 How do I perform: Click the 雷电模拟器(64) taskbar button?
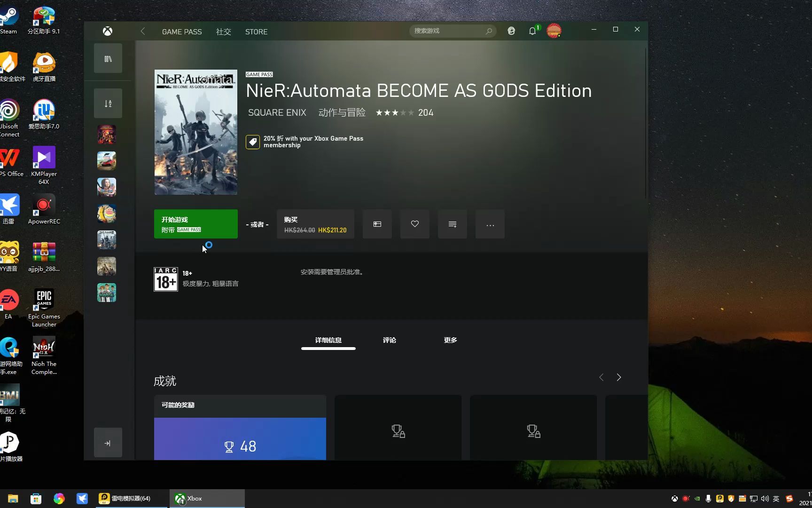pos(131,499)
